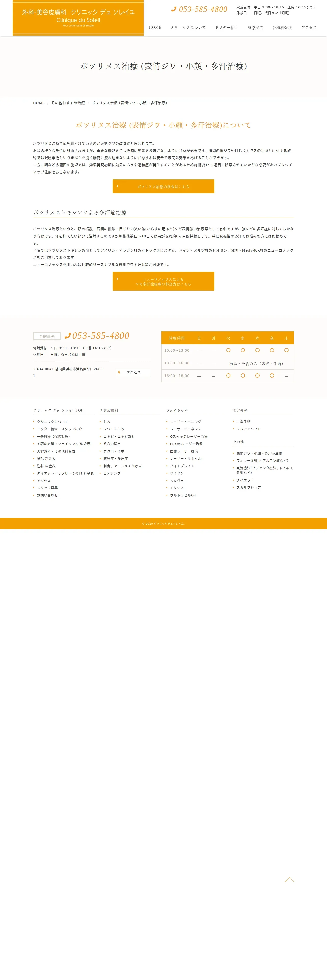Open フォトブライト footer link
Viewport: 327px width, 980px height.
coord(182,466)
